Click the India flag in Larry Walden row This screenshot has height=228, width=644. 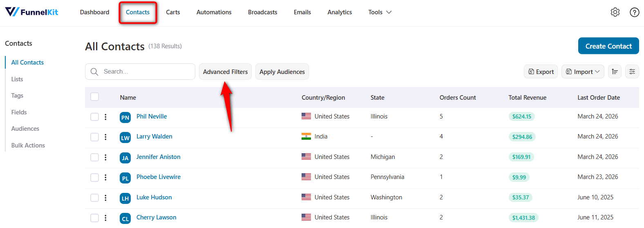[x=306, y=136]
